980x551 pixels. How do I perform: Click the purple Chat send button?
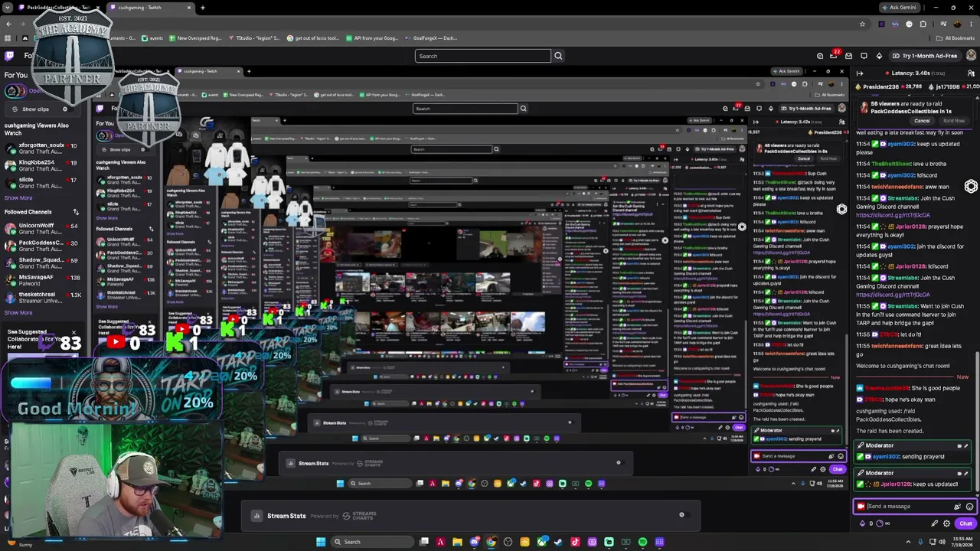tap(965, 523)
